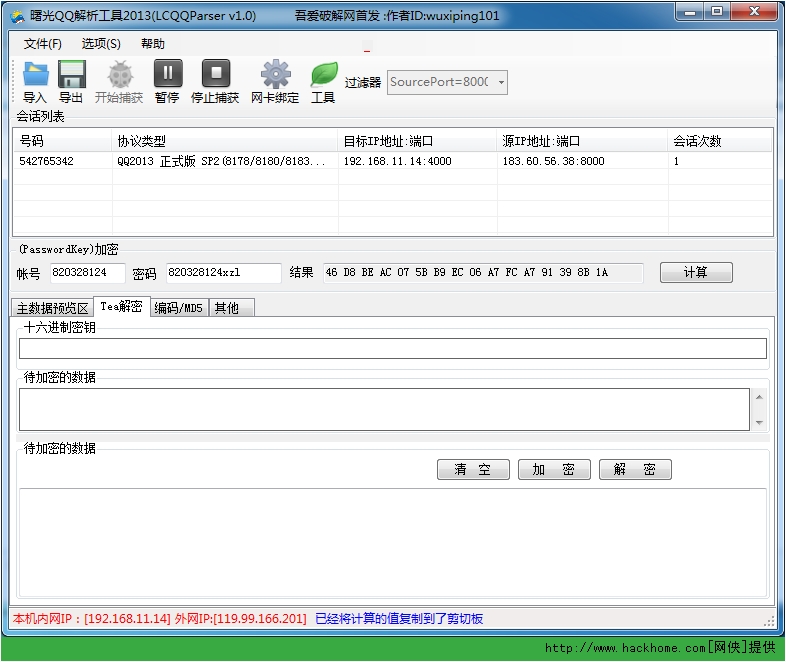Viewport: 786px width, 662px height.
Task: Click the Calculate (计算) button
Action: pos(696,273)
